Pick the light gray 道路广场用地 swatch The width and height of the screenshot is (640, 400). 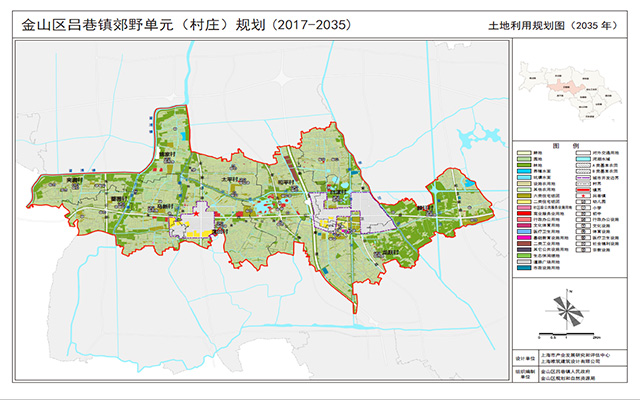524,262
